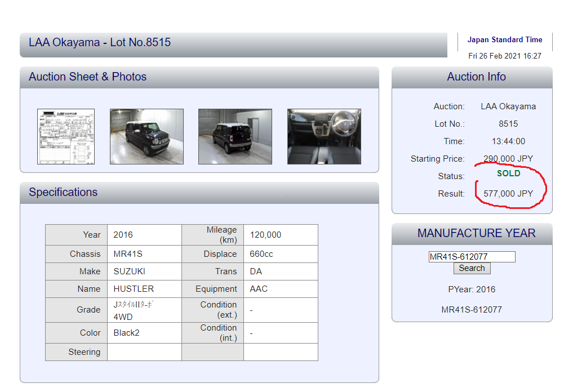
Task: Click the 'Specifications' heading
Action: [63, 192]
